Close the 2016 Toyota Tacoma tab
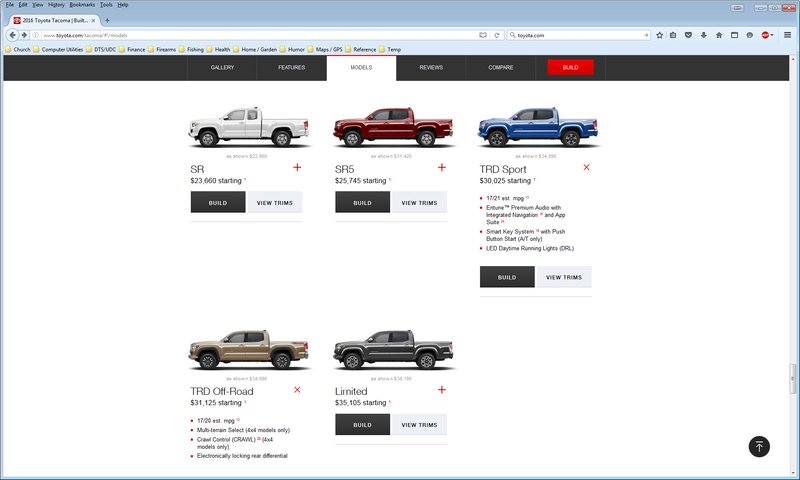800x480 pixels. pos(93,20)
